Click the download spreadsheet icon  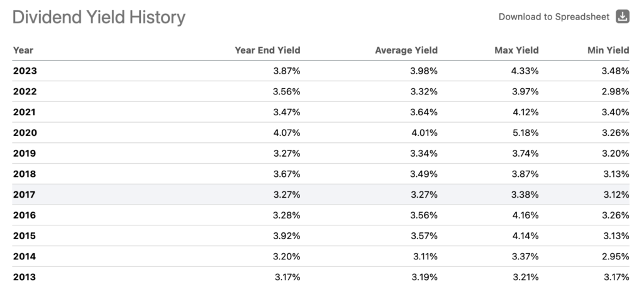coord(623,17)
